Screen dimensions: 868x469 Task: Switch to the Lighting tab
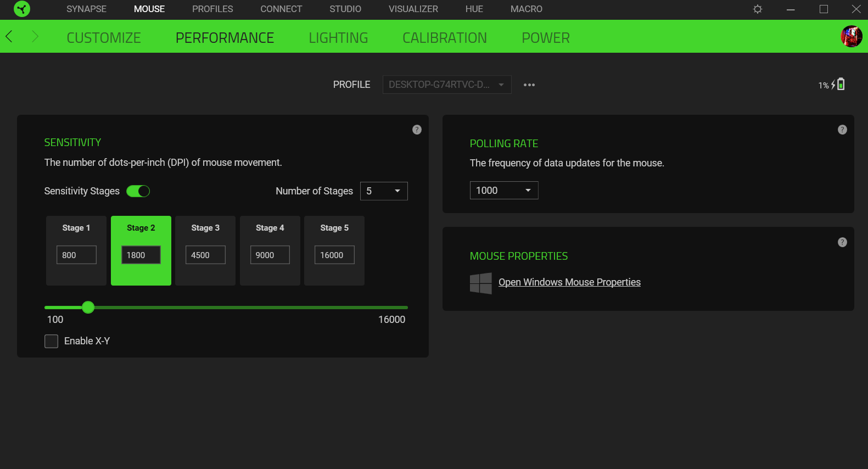click(x=338, y=38)
